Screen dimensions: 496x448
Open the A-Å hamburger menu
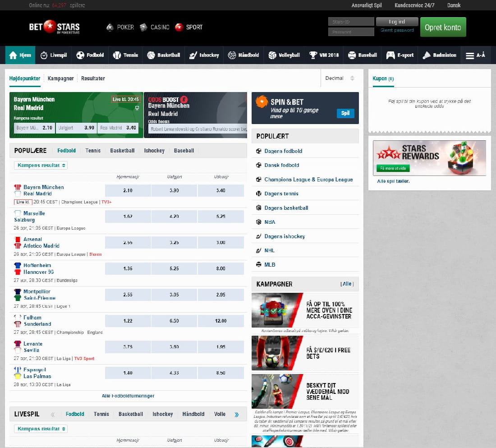[475, 55]
